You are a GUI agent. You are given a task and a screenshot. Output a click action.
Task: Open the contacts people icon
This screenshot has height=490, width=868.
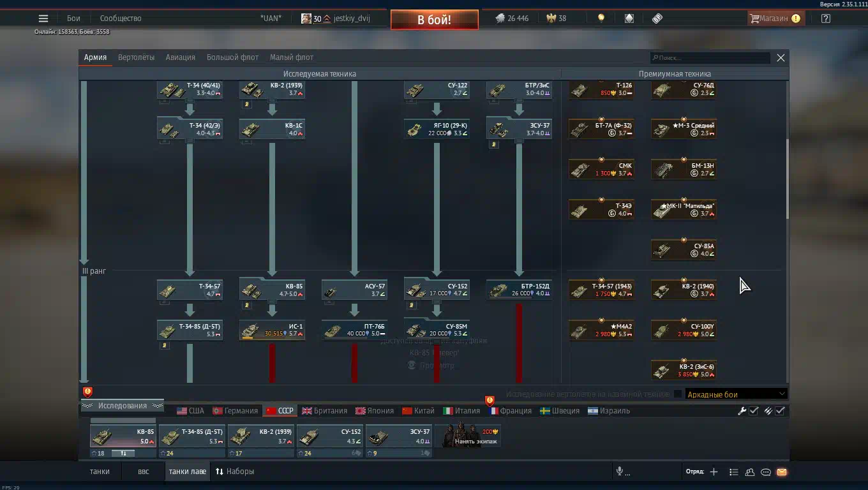pyautogui.click(x=750, y=472)
